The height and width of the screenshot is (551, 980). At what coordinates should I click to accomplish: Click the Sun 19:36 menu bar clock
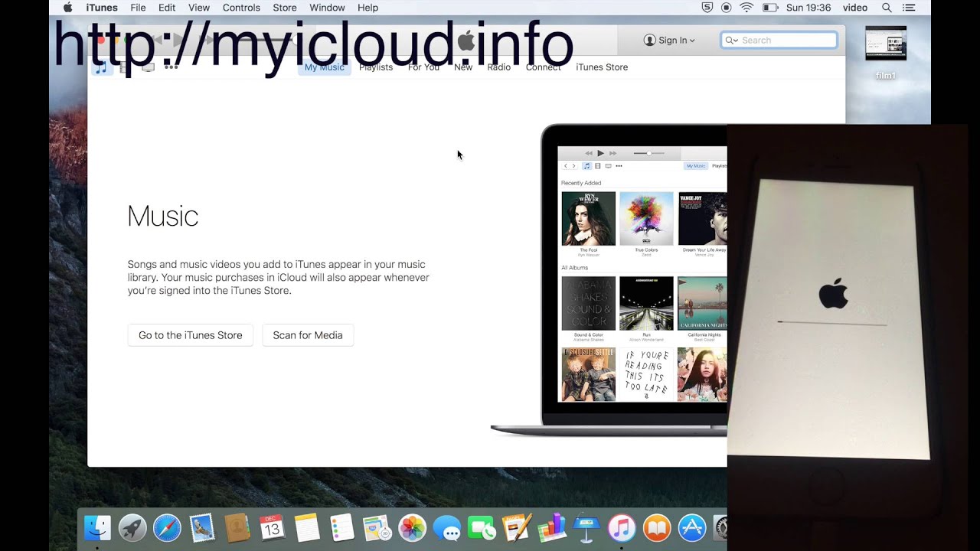click(808, 8)
